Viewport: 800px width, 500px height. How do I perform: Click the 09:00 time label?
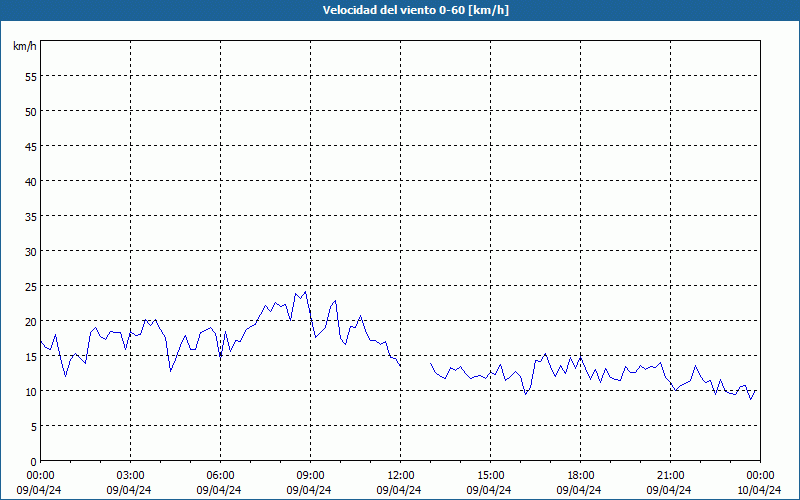(x=310, y=476)
